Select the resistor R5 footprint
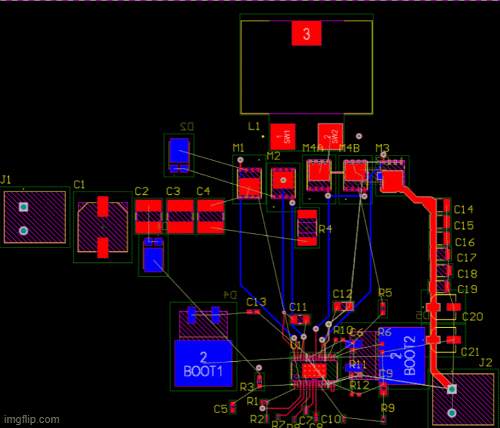The width and height of the screenshot is (500, 428). coord(383,309)
